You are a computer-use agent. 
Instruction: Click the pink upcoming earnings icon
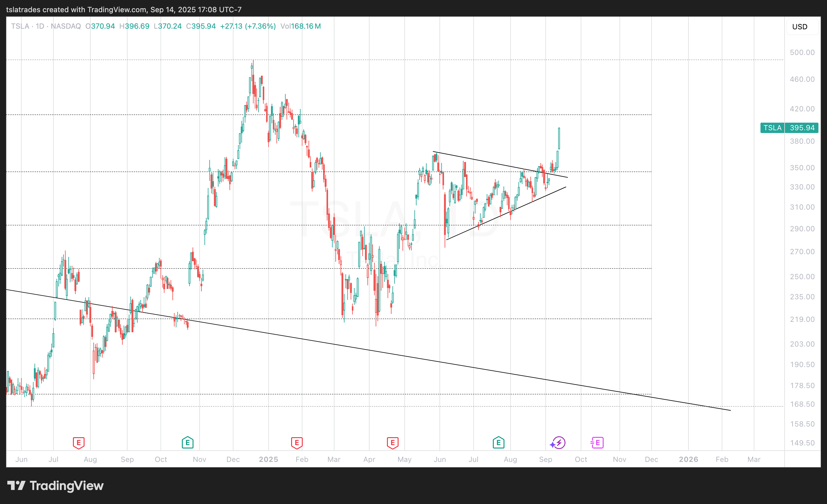597,443
